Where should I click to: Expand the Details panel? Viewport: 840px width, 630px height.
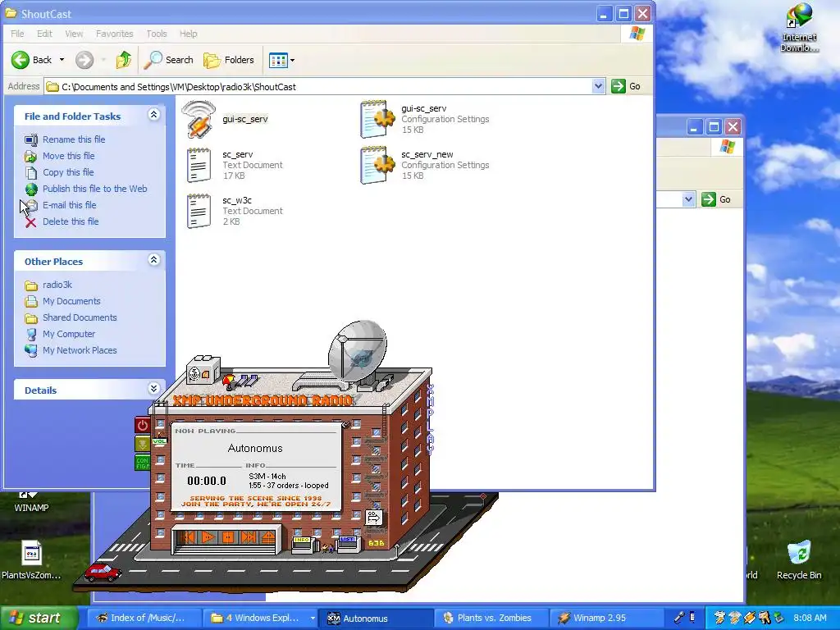(153, 389)
